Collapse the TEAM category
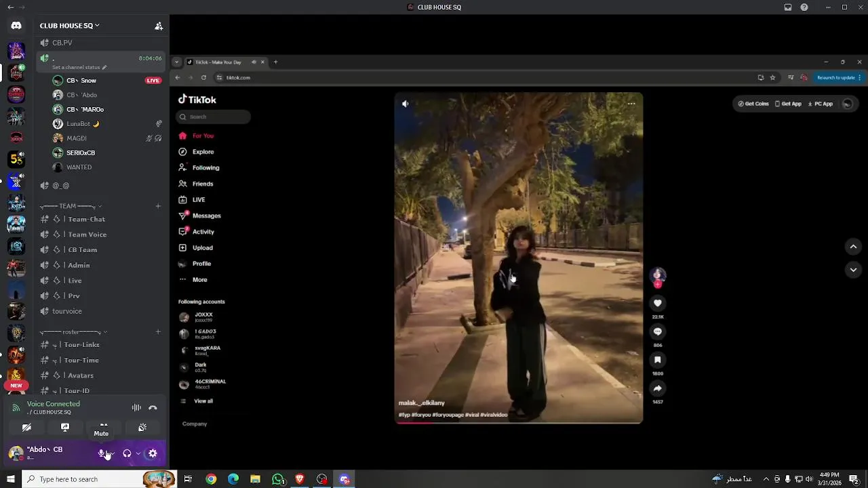 point(71,206)
